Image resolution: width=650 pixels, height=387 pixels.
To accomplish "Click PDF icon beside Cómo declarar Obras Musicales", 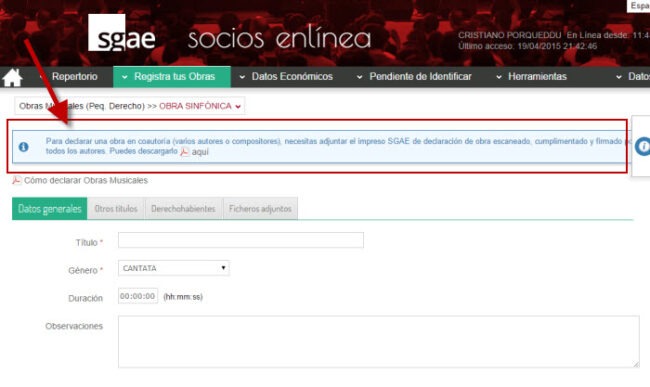I will point(17,180).
